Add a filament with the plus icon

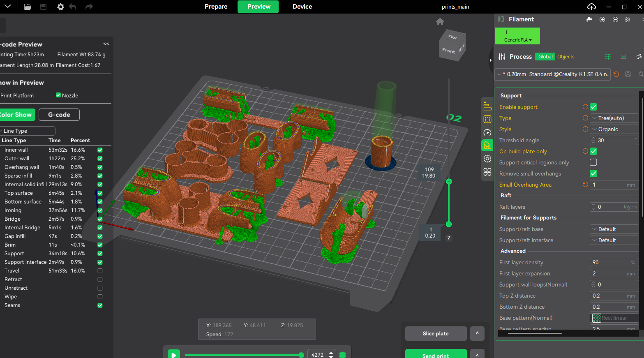click(602, 20)
